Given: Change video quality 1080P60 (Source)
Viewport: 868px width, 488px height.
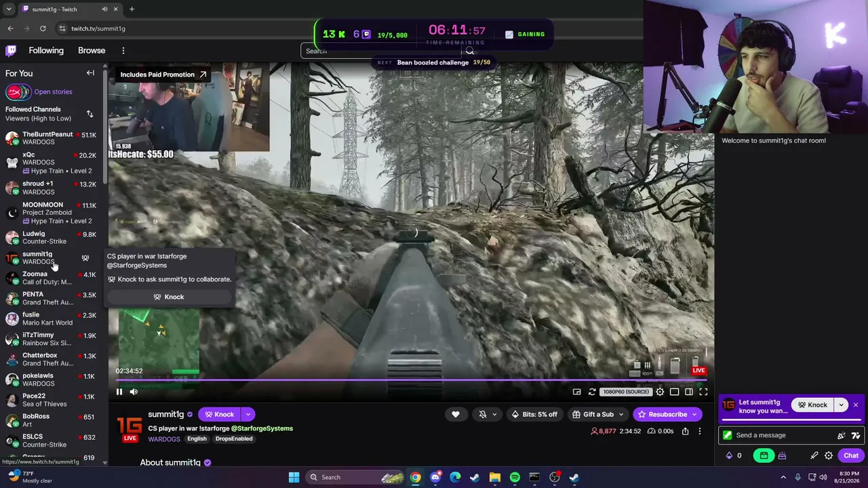Looking at the screenshot, I should (626, 392).
